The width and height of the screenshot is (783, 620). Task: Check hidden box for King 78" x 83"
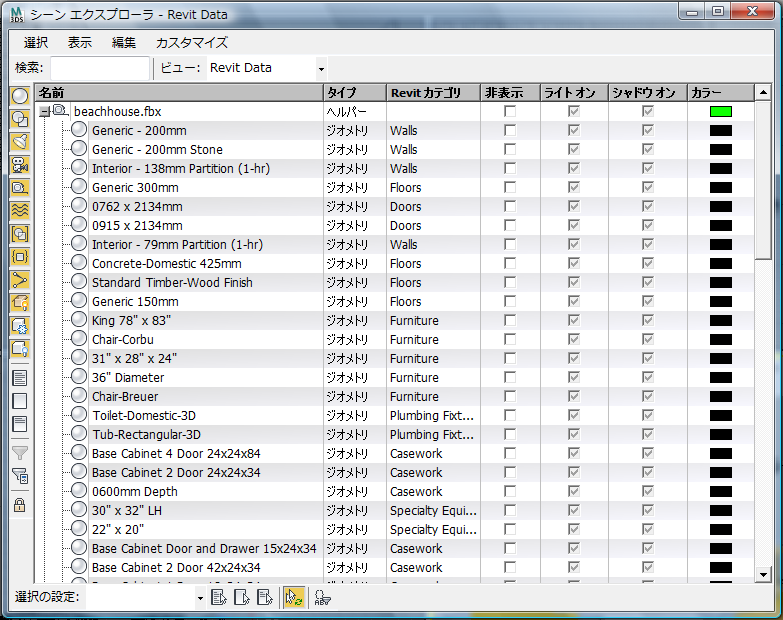pyautogui.click(x=510, y=320)
